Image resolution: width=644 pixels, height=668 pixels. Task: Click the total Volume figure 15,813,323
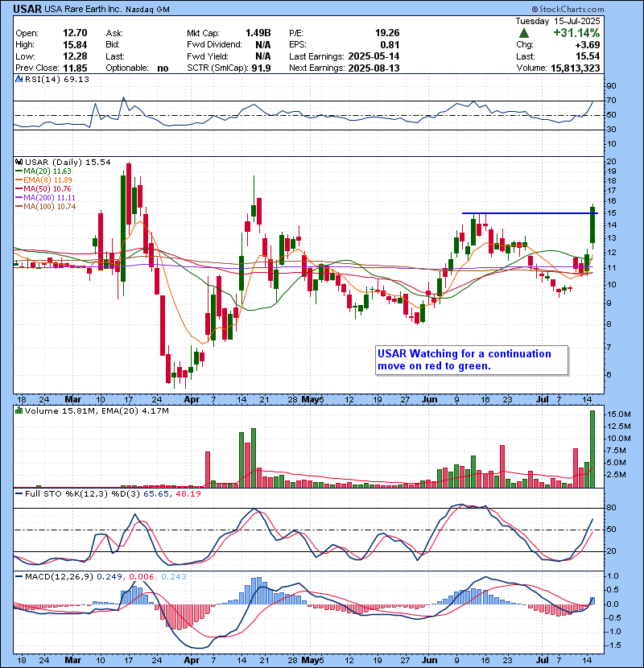click(x=576, y=68)
